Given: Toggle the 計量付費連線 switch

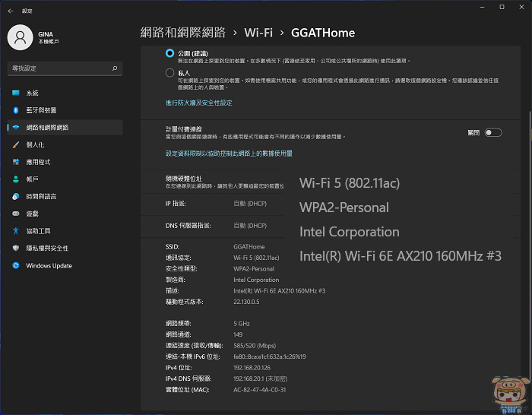Looking at the screenshot, I should [x=493, y=133].
